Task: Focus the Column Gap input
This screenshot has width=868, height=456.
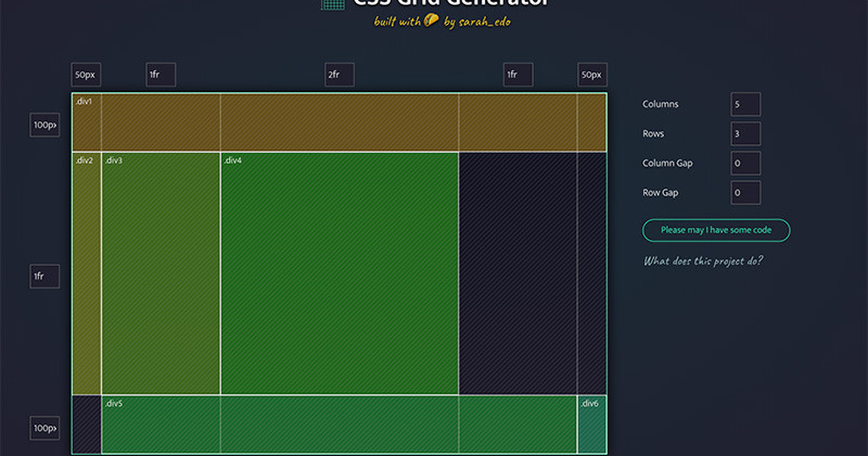Action: click(746, 164)
